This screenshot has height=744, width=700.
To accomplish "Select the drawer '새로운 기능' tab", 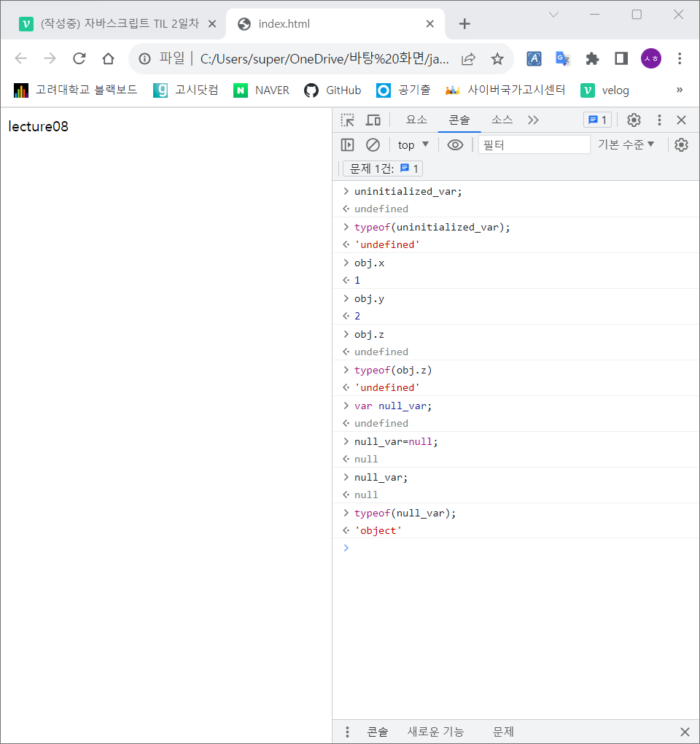I will pyautogui.click(x=435, y=732).
